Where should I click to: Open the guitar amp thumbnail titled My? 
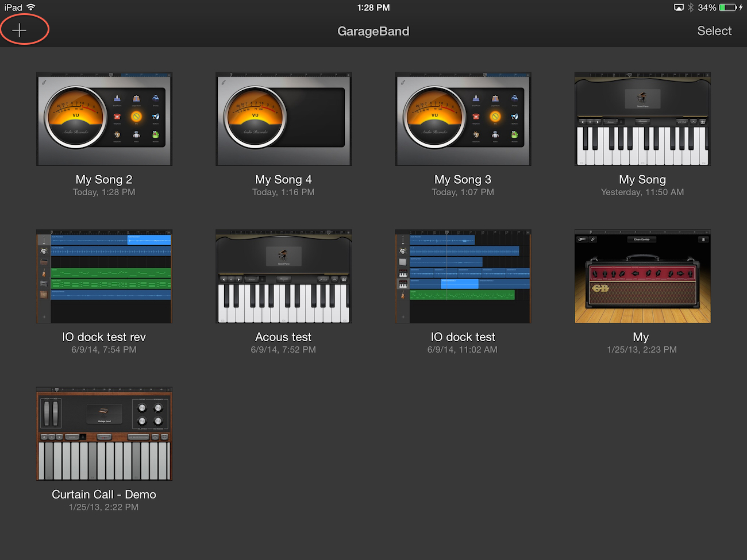642,276
